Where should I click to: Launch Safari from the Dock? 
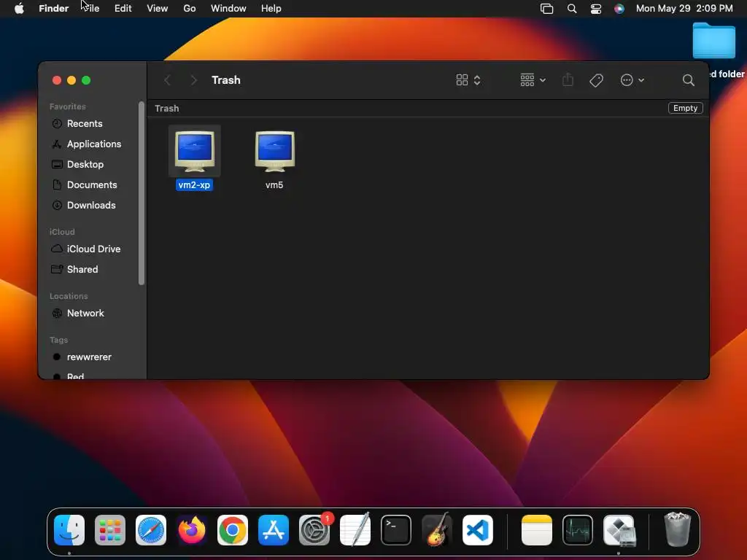tap(151, 530)
